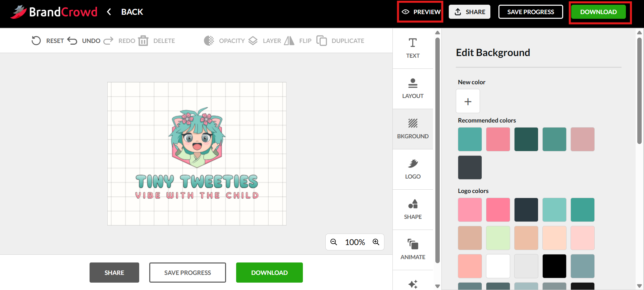Pick the black swatch under Logo colors

point(554,266)
